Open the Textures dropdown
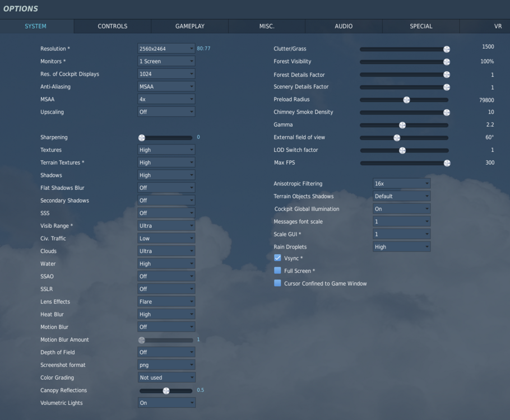Viewport: 510px width, 420px height. click(166, 150)
